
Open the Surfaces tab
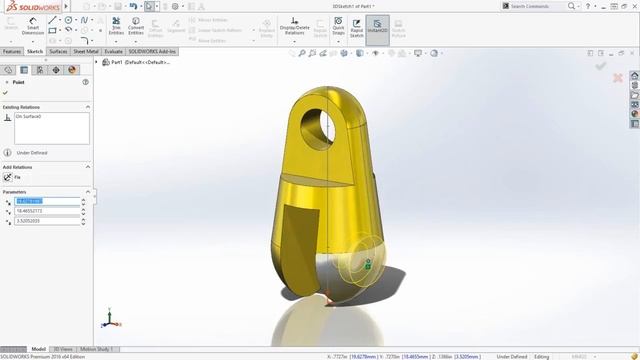coord(58,51)
